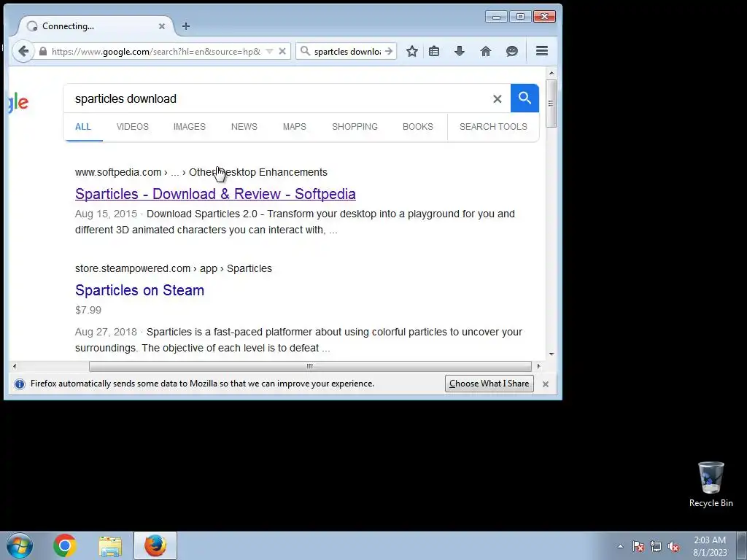Image resolution: width=747 pixels, height=560 pixels.
Task: Click the Firefox search box magnifier icon
Action: point(305,51)
